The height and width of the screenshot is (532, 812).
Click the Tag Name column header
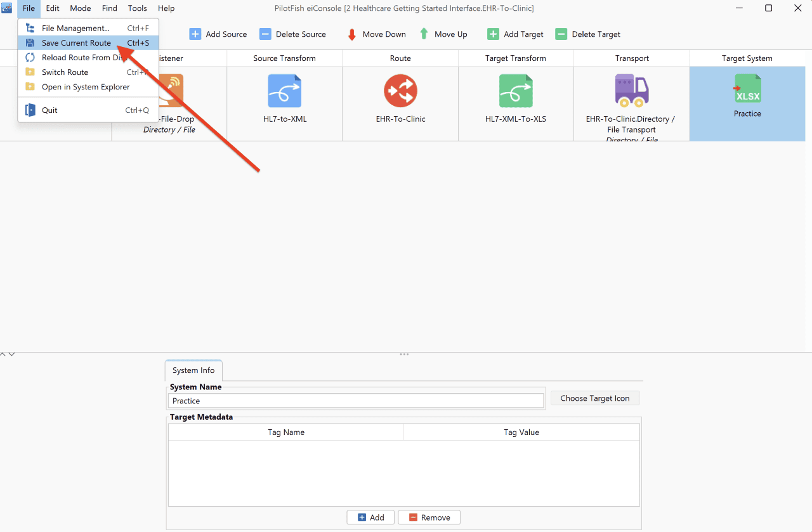[286, 432]
